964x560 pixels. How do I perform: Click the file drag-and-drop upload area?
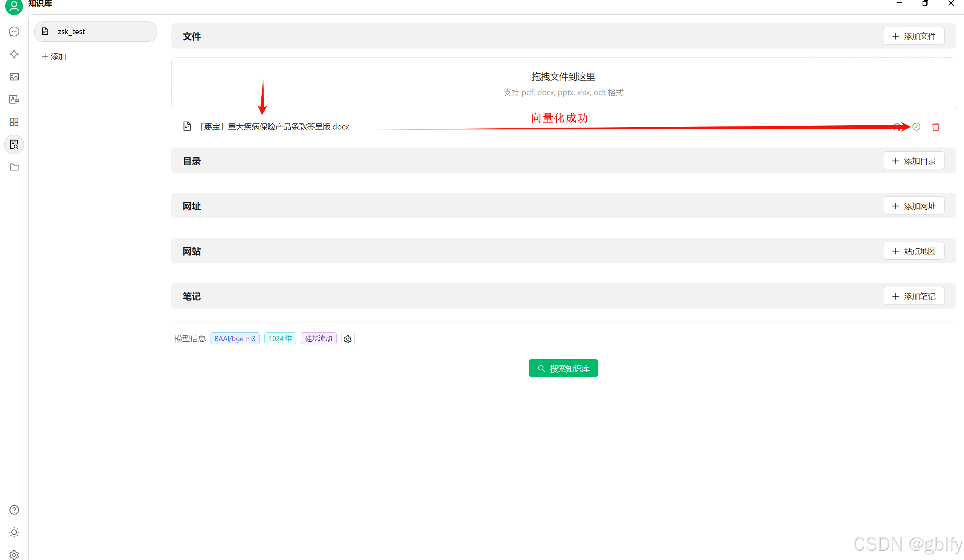(x=563, y=84)
